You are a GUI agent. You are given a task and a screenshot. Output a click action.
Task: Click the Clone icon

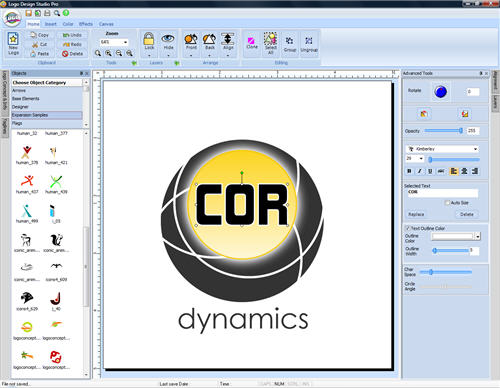(251, 41)
